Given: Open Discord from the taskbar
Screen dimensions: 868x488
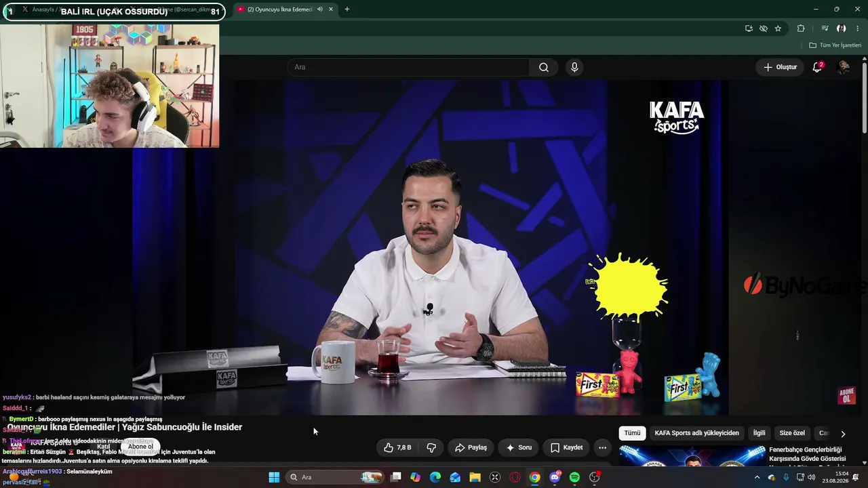Looking at the screenshot, I should (555, 477).
